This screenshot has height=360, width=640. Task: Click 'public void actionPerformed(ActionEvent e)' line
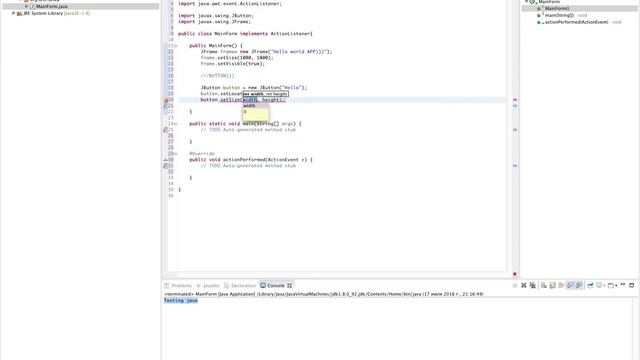coord(251,160)
